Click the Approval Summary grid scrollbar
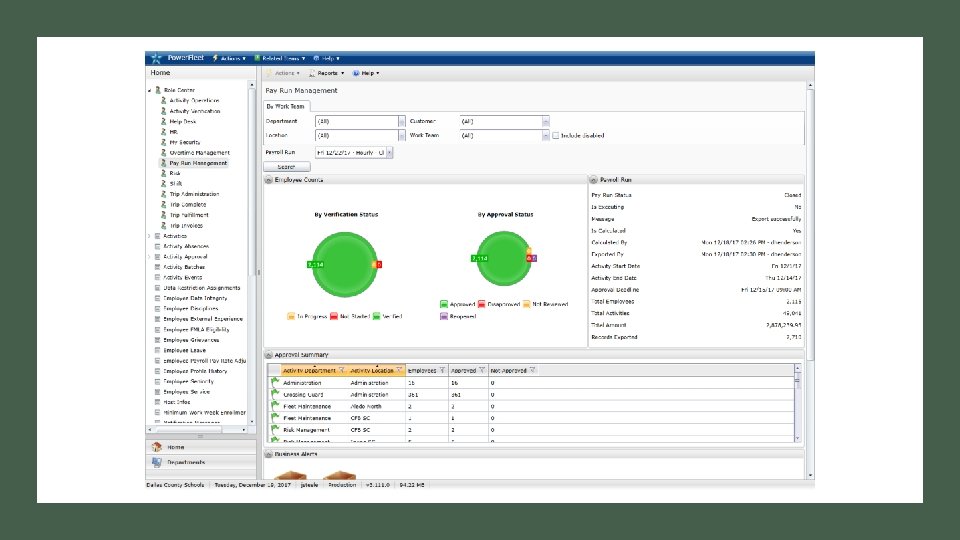Viewport: 960px width, 540px height. pos(797,403)
